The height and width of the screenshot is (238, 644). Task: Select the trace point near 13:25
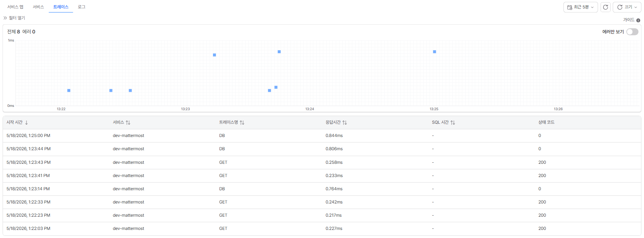tap(434, 52)
